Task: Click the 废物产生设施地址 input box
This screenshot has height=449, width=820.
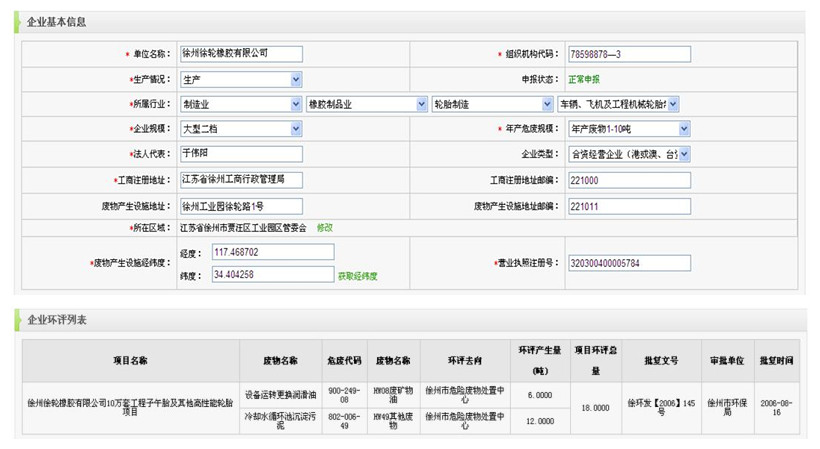Action: tap(241, 207)
